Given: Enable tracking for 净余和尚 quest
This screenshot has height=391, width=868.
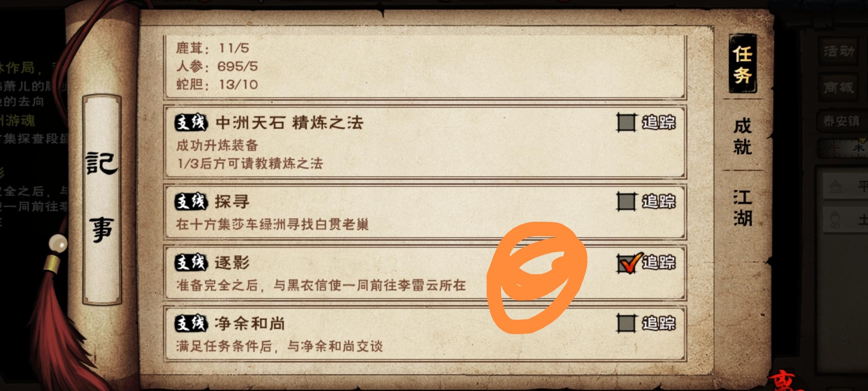Looking at the screenshot, I should click(x=626, y=323).
